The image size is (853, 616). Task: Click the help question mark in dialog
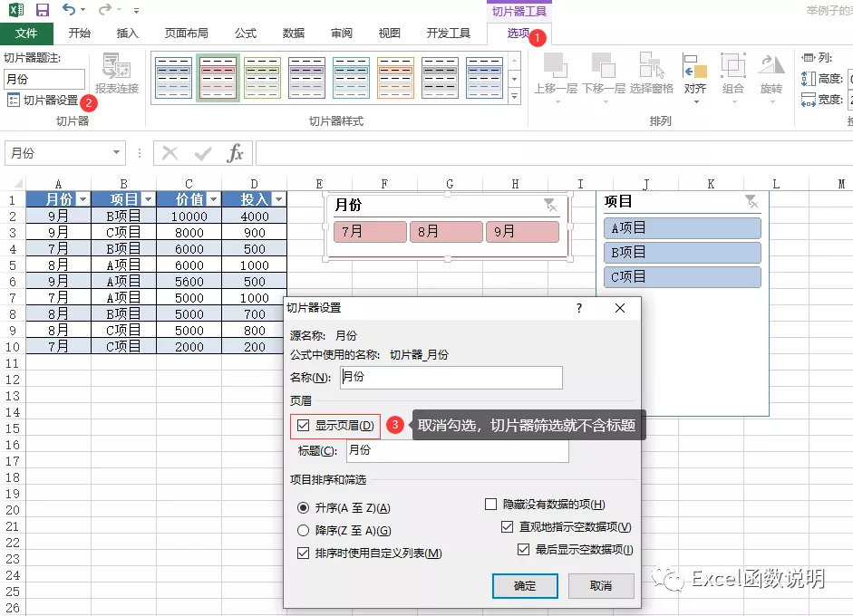579,308
